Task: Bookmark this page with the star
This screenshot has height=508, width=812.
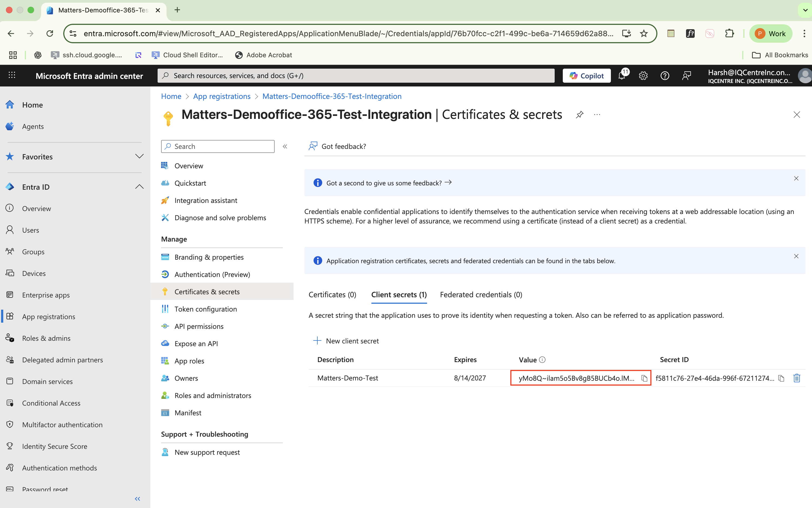Action: 644,34
